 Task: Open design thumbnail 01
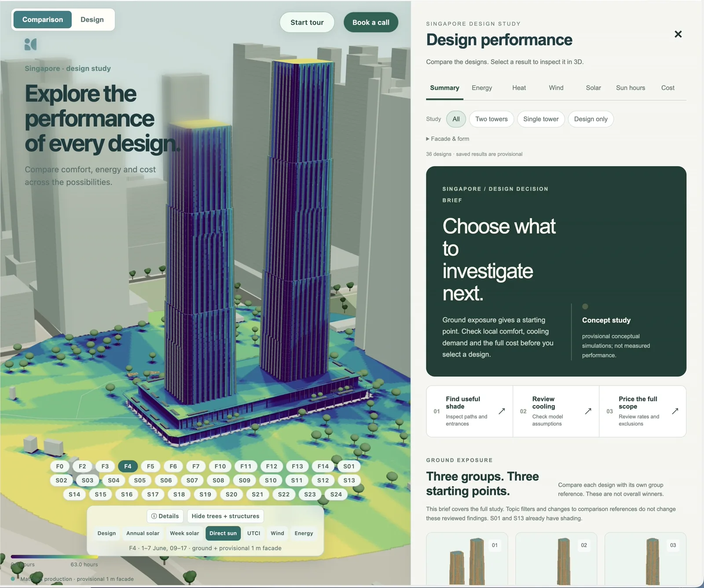click(x=467, y=559)
